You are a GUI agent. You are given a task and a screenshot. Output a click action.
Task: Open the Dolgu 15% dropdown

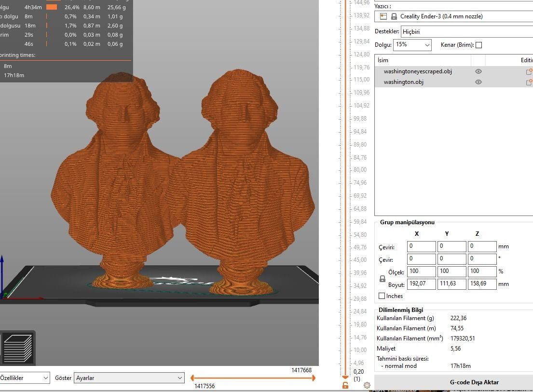[412, 45]
